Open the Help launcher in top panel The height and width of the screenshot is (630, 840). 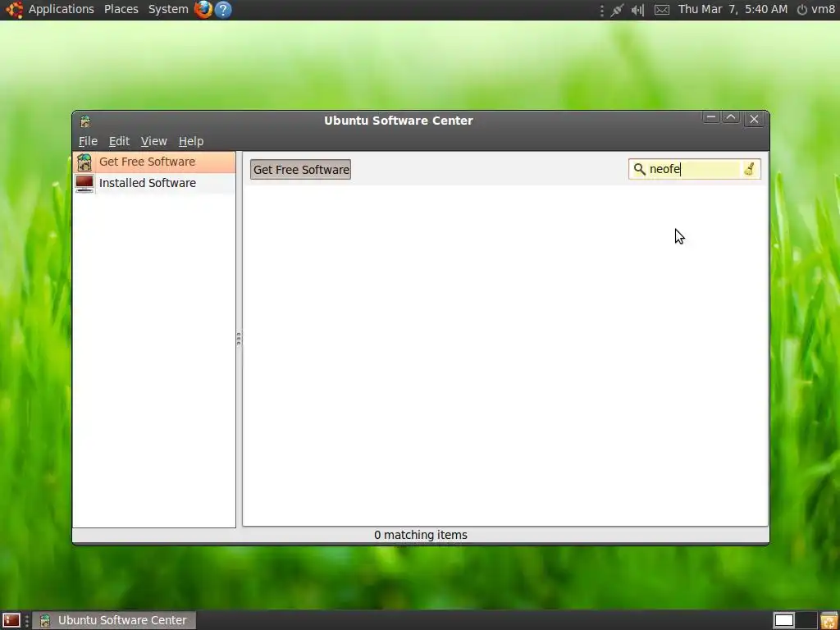223,10
